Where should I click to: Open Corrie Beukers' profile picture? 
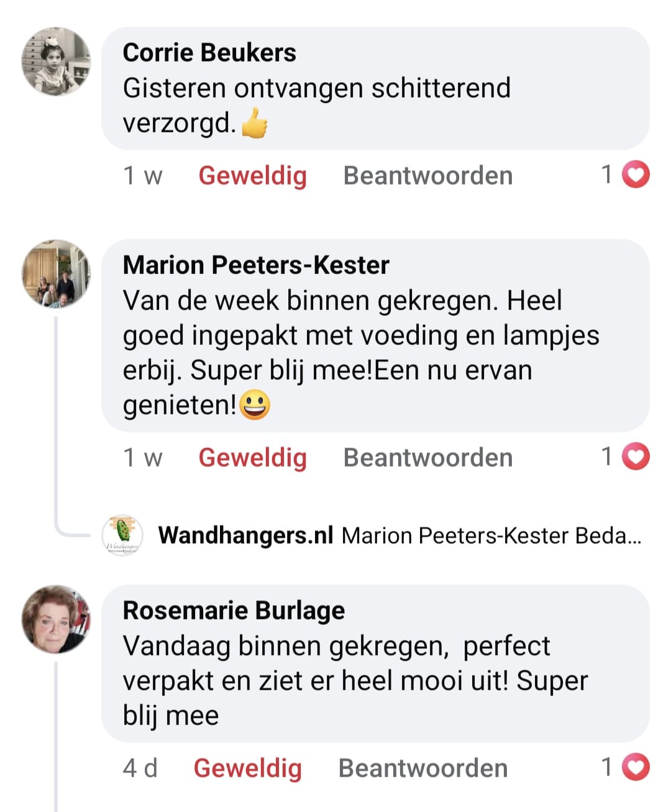pos(56,62)
